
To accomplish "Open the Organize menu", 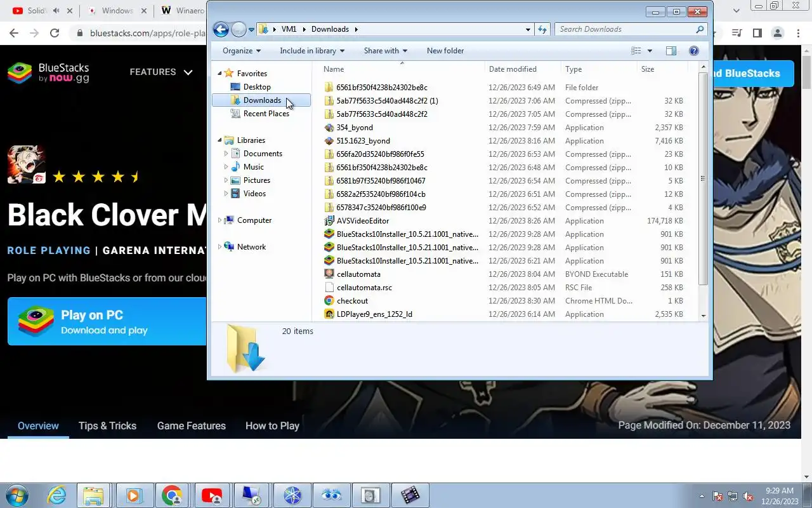I will [x=242, y=51].
